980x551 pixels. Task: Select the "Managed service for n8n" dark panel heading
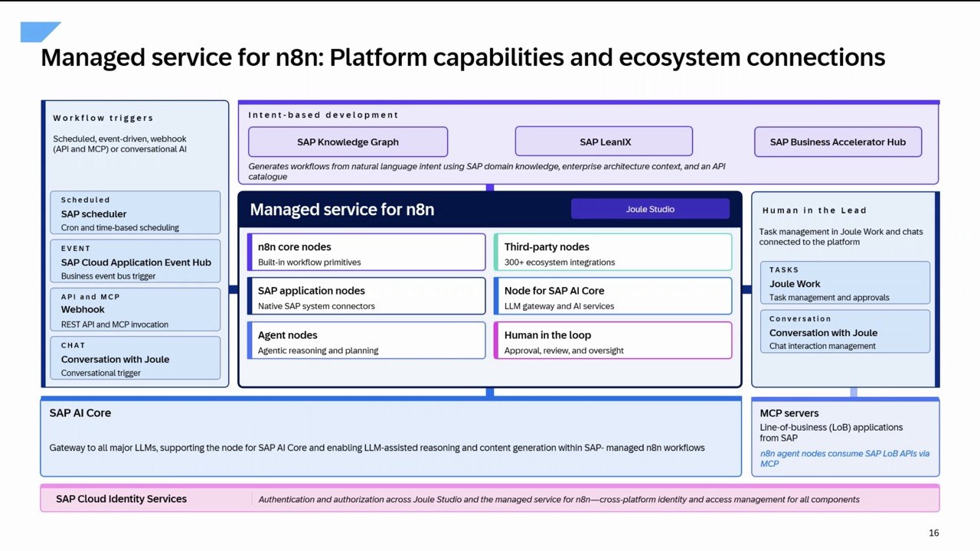(342, 210)
